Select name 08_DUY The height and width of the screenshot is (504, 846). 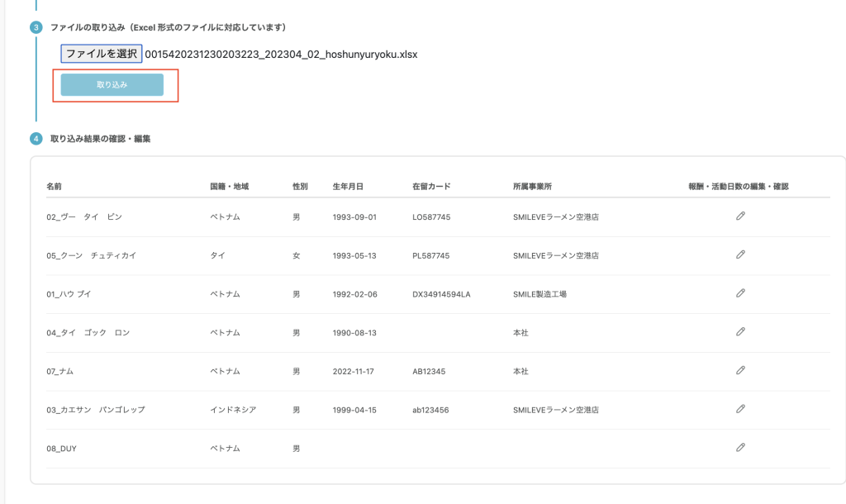pos(61,449)
